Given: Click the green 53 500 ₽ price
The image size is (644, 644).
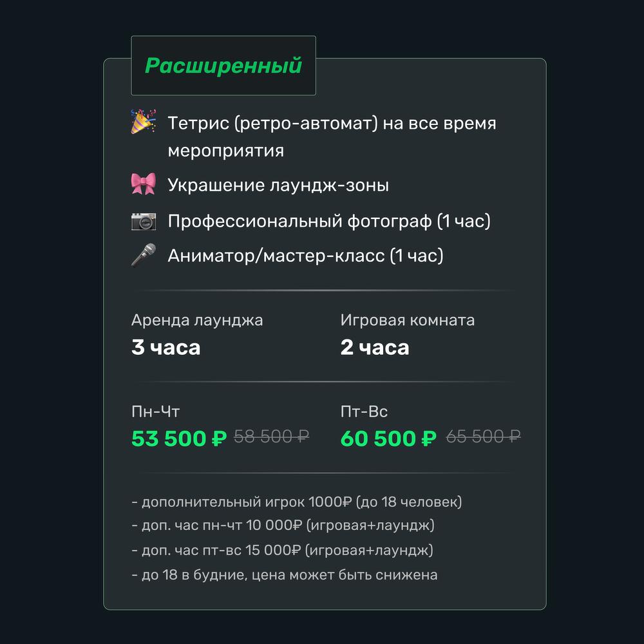Looking at the screenshot, I should coord(179,439).
